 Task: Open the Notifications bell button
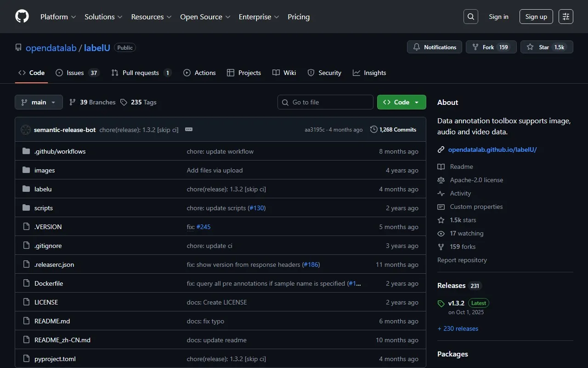coord(435,47)
